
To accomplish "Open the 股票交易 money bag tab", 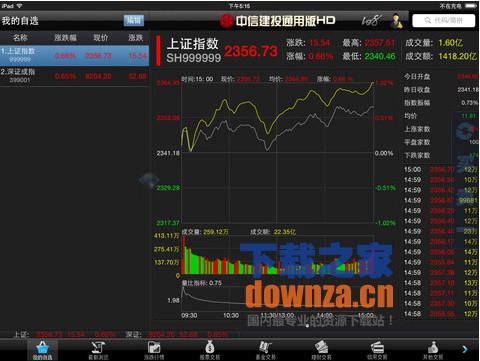I will (210, 350).
